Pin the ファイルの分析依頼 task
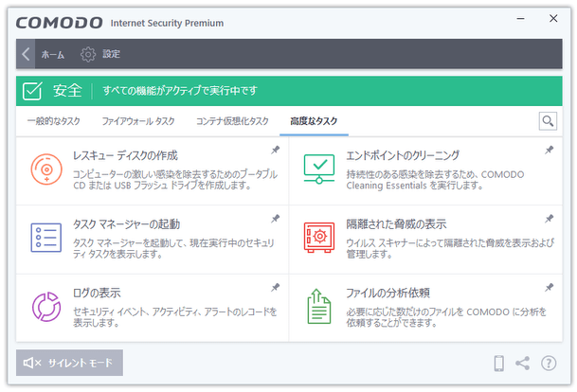The width and height of the screenshot is (577, 392). (549, 287)
